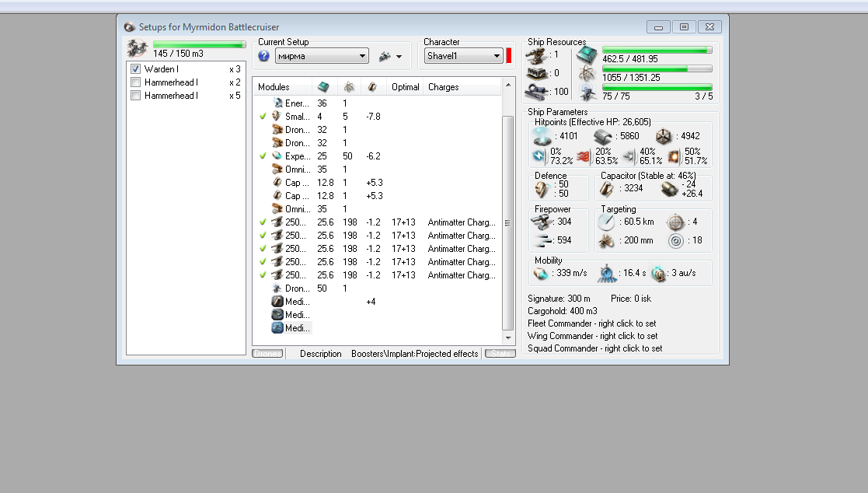Click the modules list scrollbar up arrow

pyautogui.click(x=508, y=86)
